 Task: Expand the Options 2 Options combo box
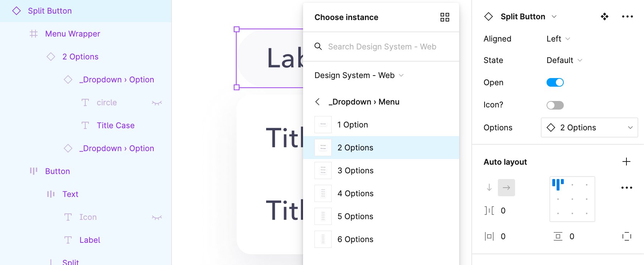[589, 127]
